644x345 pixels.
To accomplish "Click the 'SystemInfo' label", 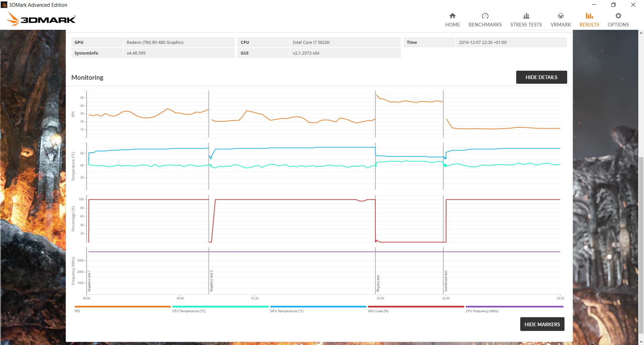I will [x=86, y=53].
